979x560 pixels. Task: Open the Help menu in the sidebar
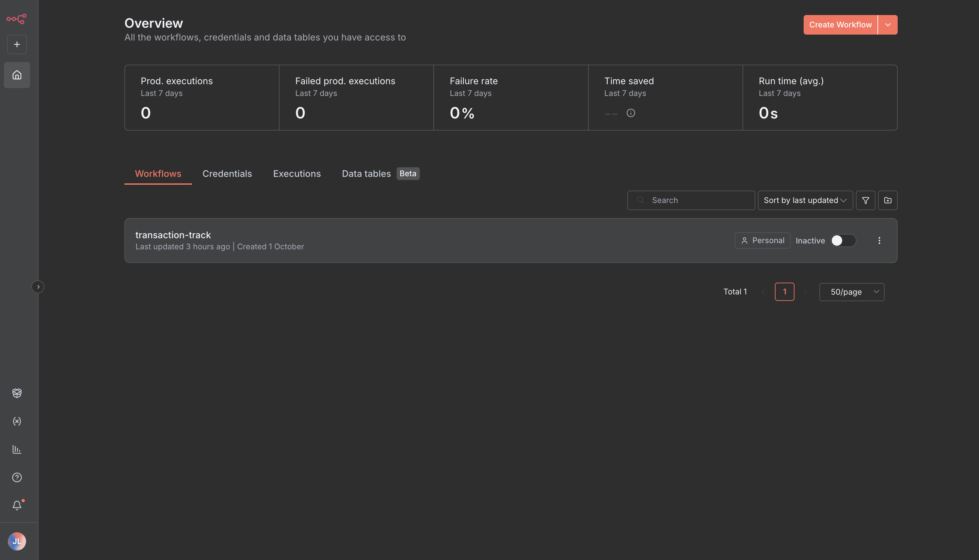coord(17,477)
